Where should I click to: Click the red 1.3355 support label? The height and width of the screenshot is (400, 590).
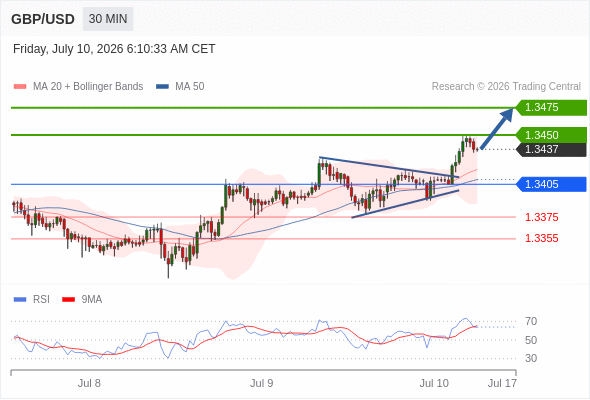pyautogui.click(x=541, y=238)
